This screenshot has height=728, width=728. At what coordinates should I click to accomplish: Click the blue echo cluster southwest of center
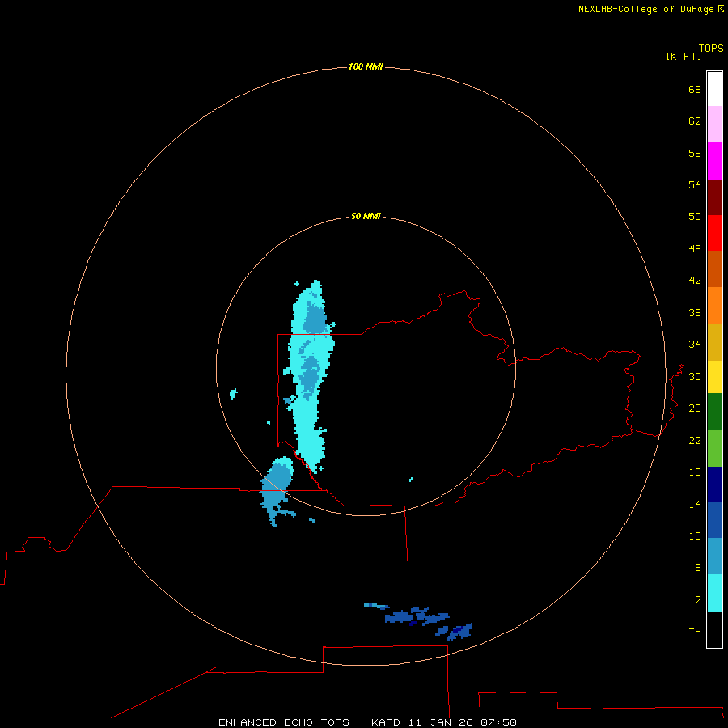point(277,490)
